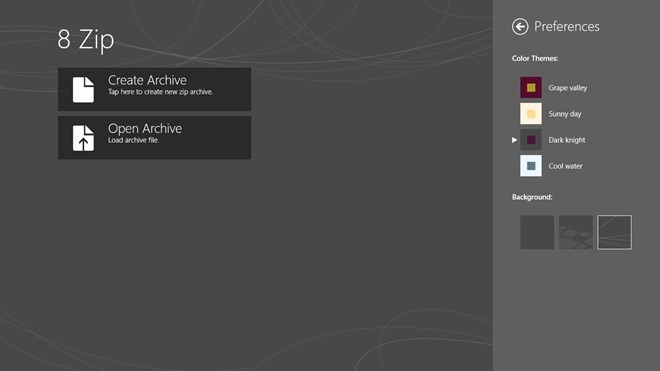Pick the Dark knight color swatch

[x=531, y=140]
